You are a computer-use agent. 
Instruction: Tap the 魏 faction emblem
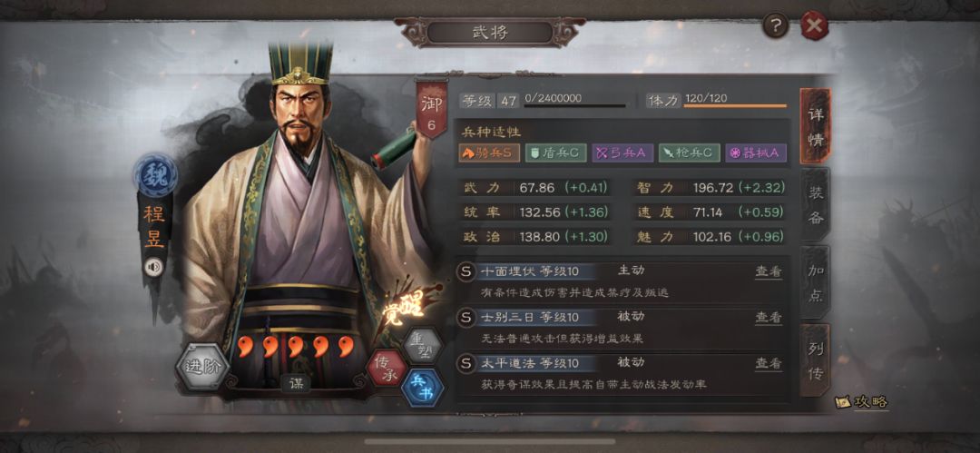click(154, 175)
